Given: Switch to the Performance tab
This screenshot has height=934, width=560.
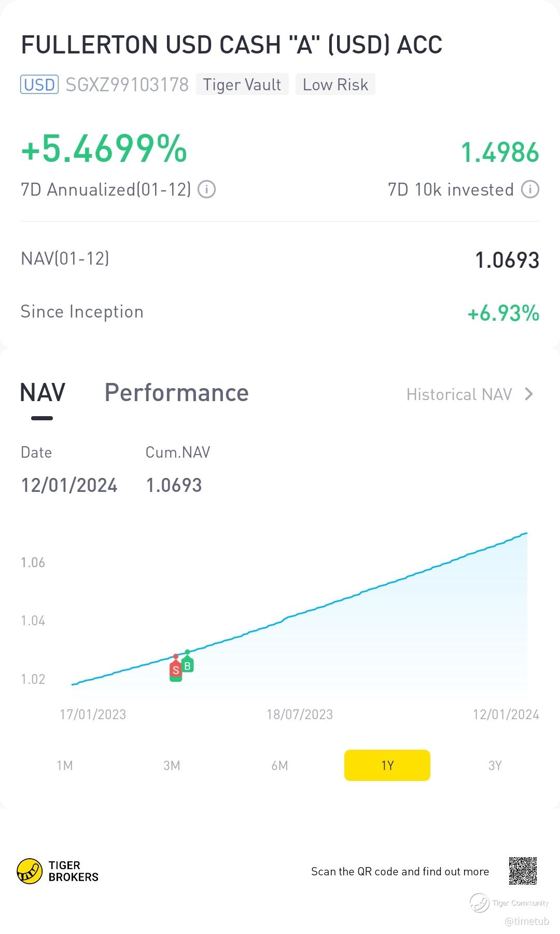Looking at the screenshot, I should [x=177, y=393].
